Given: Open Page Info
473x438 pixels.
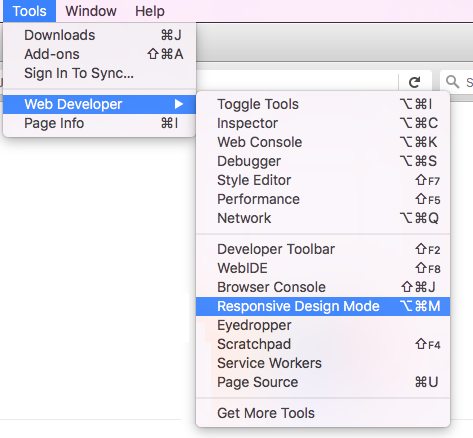Looking at the screenshot, I should coord(99,123).
